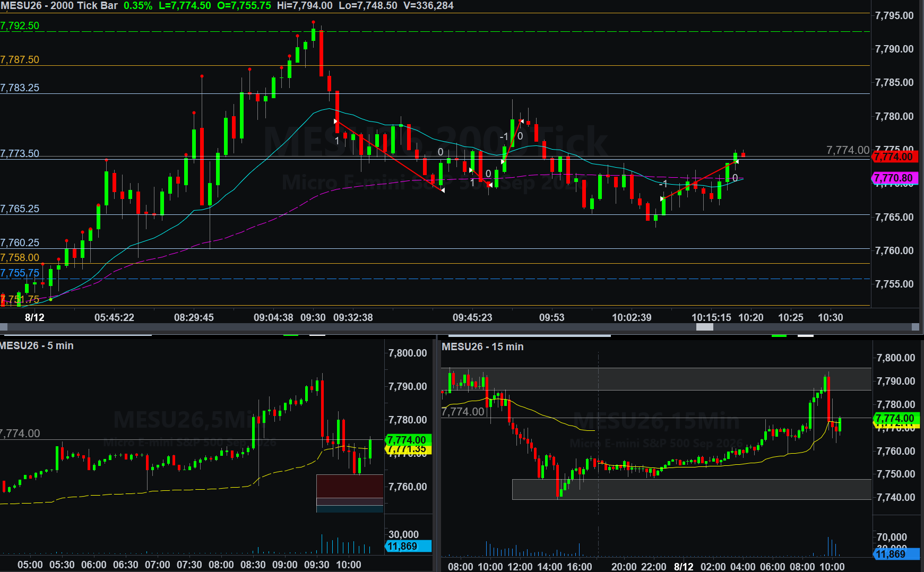Click the 10:15:15 time label

pyautogui.click(x=711, y=318)
